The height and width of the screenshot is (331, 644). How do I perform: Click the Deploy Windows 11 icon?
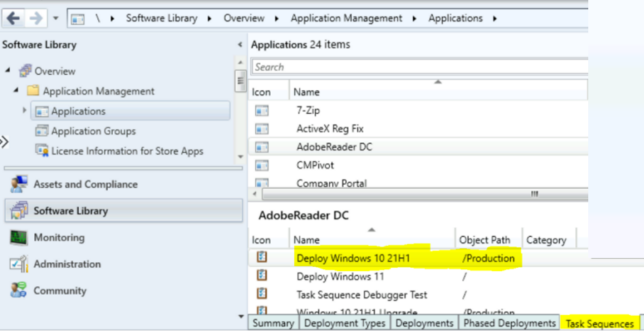(x=262, y=276)
